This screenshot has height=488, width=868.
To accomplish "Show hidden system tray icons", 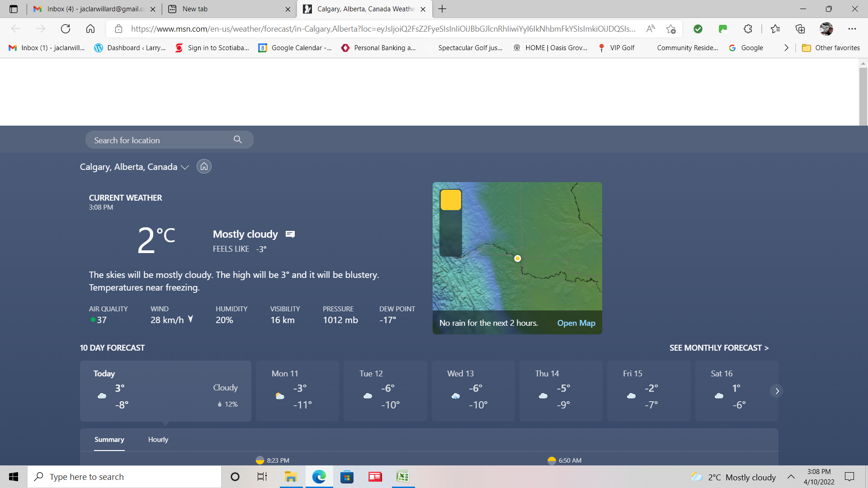I will coord(791,477).
